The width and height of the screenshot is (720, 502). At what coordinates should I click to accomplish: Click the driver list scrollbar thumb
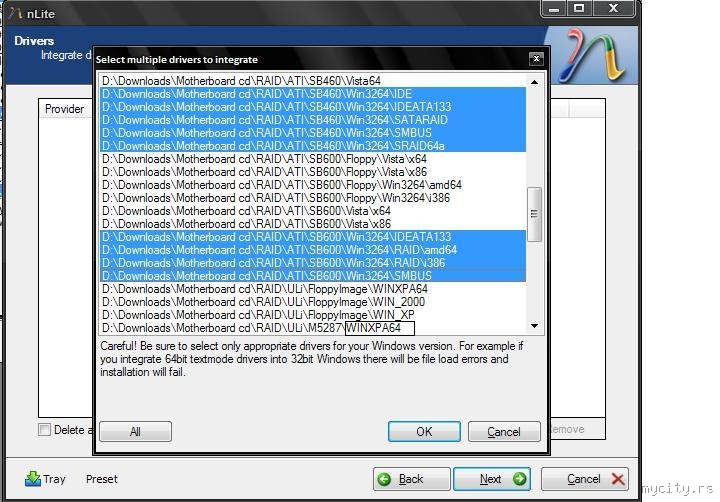(x=534, y=214)
